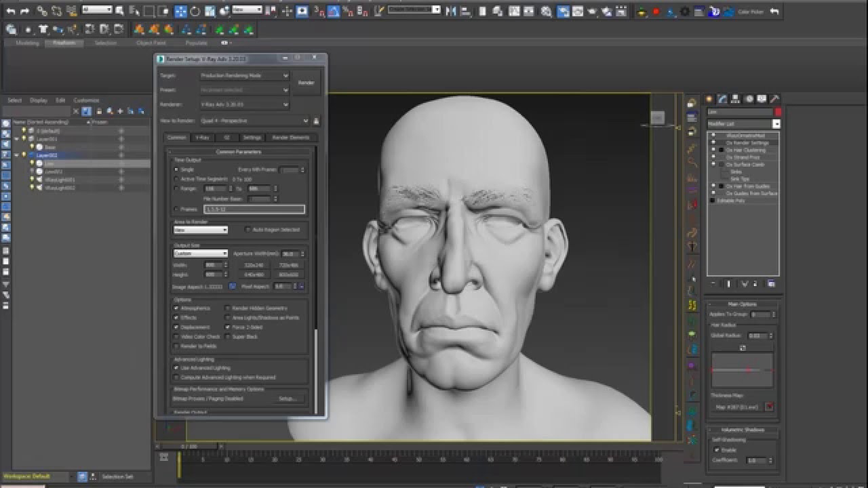The image size is (868, 488).
Task: Click the curved arrow after Color Picker
Action: 774,12
